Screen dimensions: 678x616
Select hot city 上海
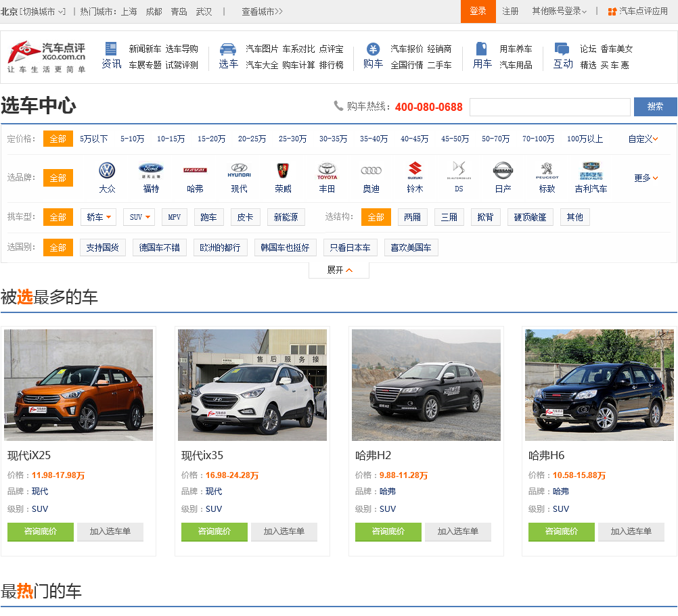point(129,11)
